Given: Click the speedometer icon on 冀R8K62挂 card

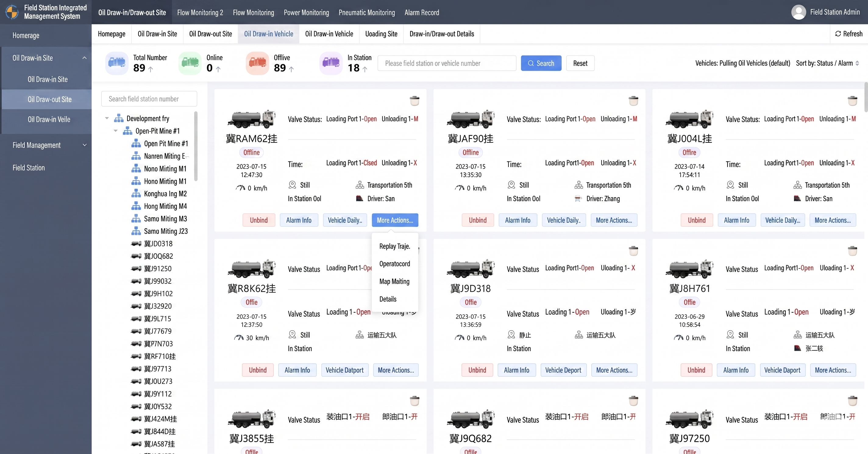Looking at the screenshot, I should pyautogui.click(x=239, y=338).
